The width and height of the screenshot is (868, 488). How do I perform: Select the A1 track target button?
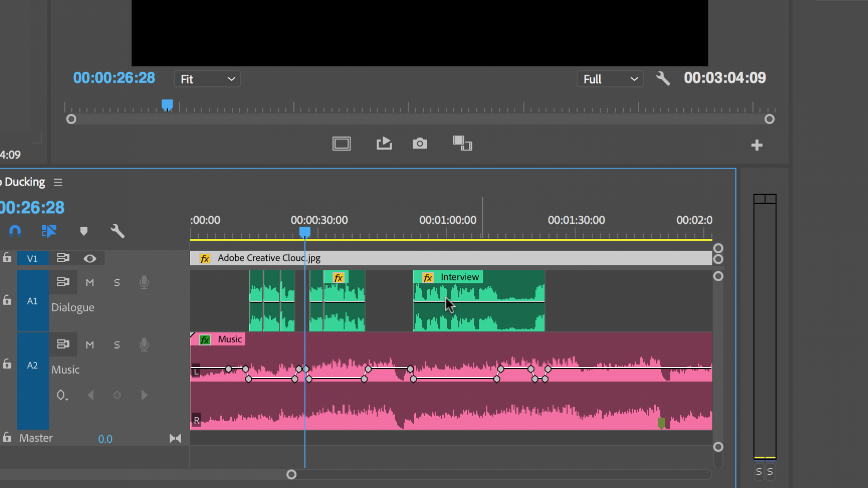33,301
